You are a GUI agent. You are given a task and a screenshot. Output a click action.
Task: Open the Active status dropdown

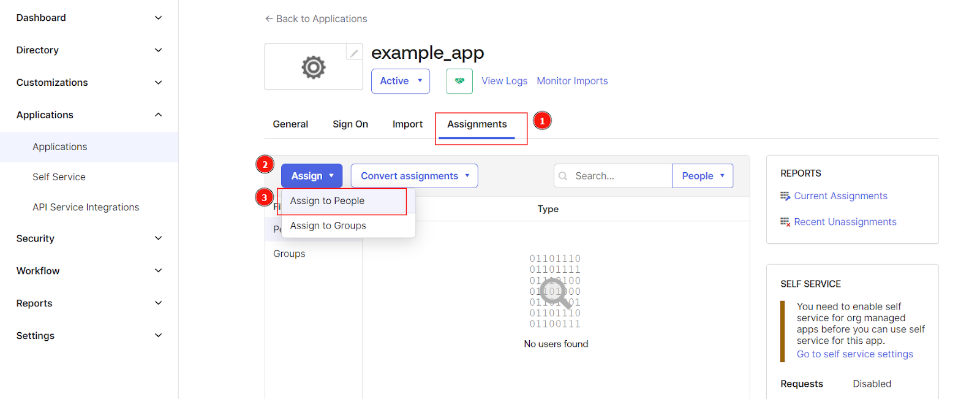(400, 81)
